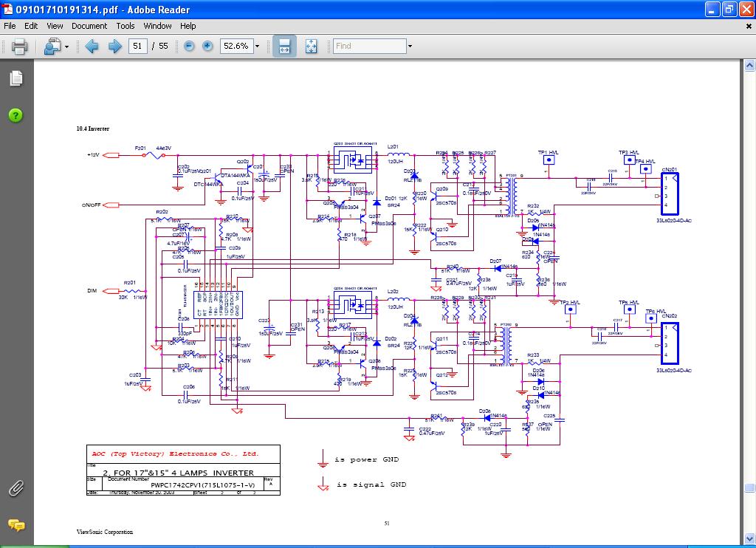Click the Print icon in toolbar
The width and height of the screenshot is (756, 548).
point(19,47)
